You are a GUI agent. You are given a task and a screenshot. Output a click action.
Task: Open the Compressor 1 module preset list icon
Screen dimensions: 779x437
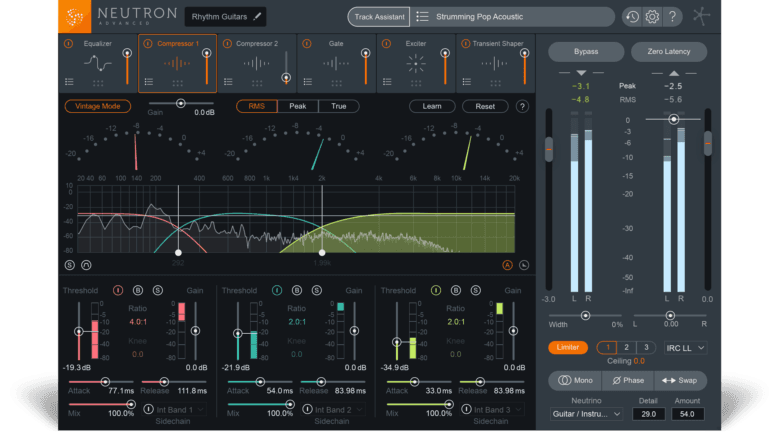point(149,81)
